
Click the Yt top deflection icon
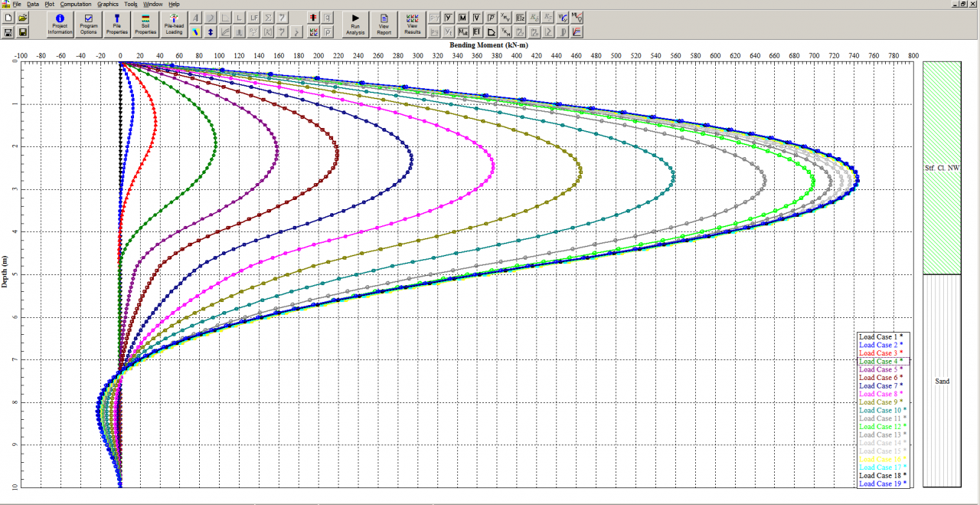tap(449, 31)
